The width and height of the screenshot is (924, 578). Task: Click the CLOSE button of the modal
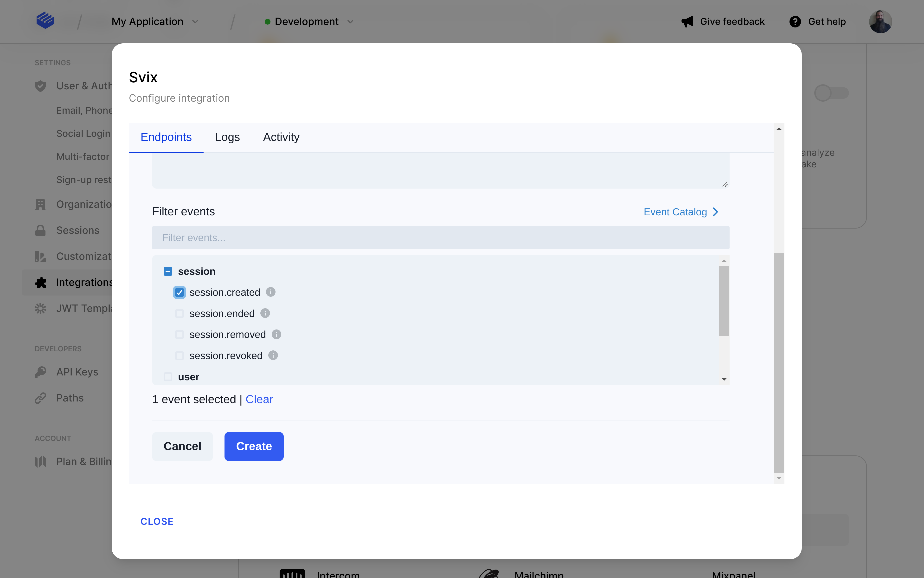157,521
